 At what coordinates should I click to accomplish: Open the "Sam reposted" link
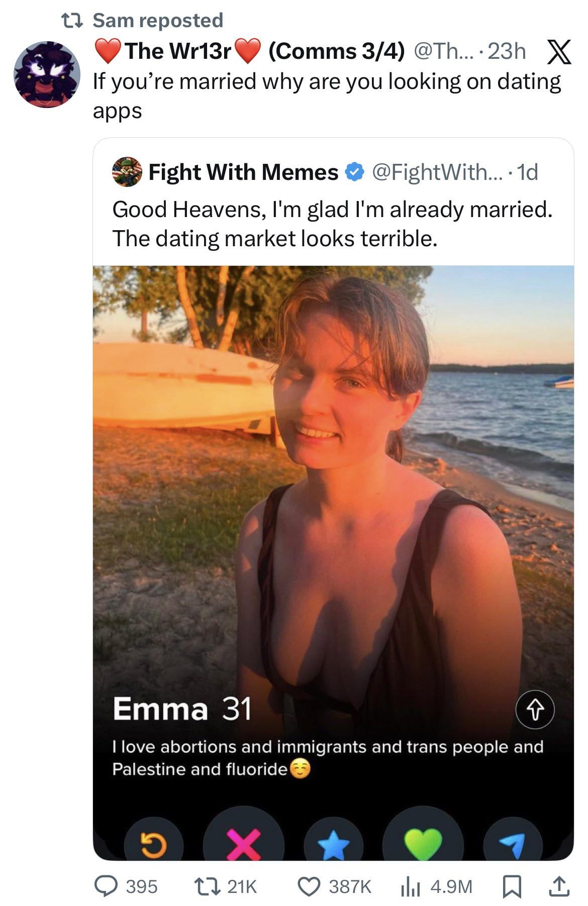pyautogui.click(x=158, y=20)
